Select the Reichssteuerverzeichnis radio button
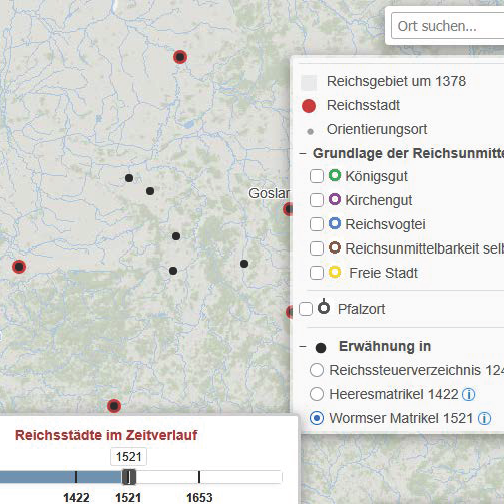 [x=317, y=370]
